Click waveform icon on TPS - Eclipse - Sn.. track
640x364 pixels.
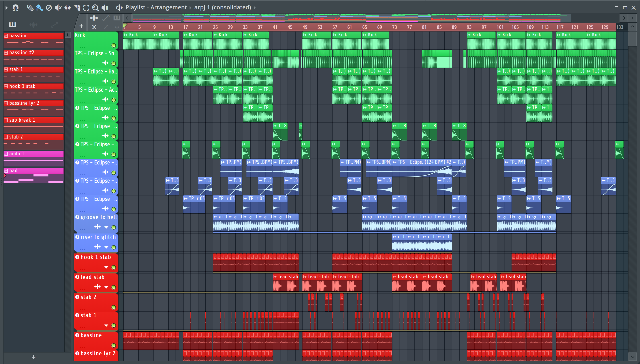point(105,63)
